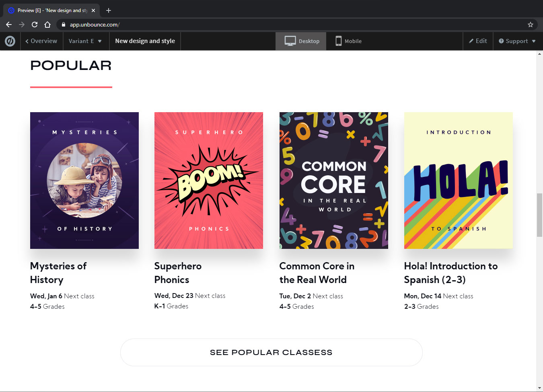Open the HOLA! Spanish cover image
The height and width of the screenshot is (392, 543).
[x=459, y=181]
